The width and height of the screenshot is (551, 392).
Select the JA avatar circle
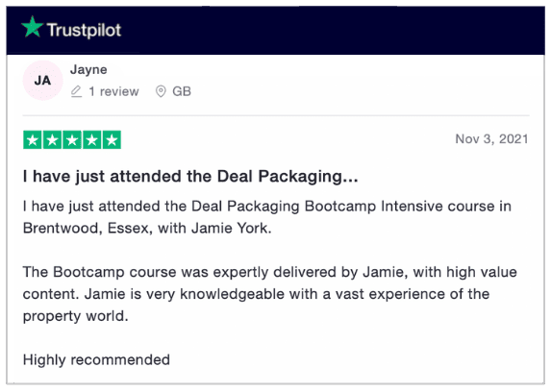point(43,81)
